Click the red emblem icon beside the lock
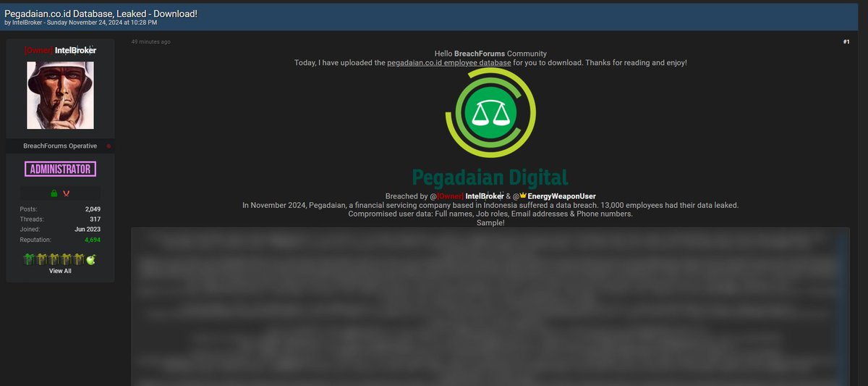Viewport: 868px width, 386px height. pyautogui.click(x=66, y=194)
